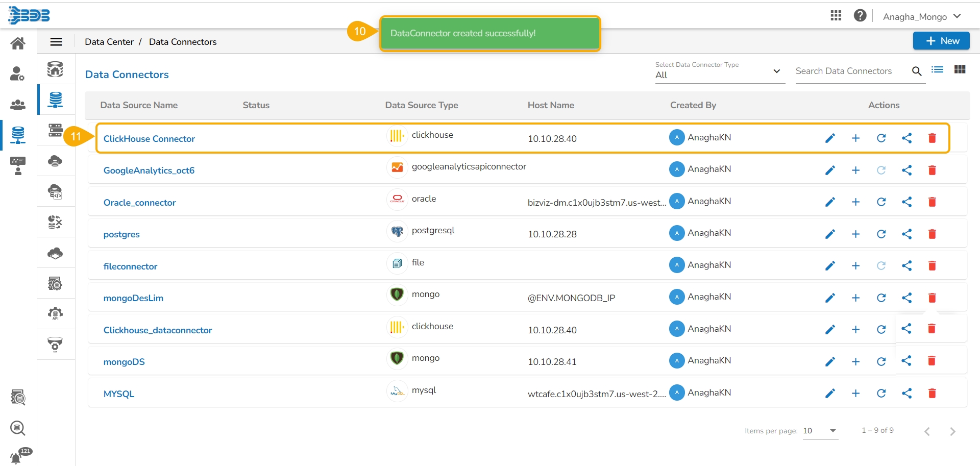Open the apps grid menu
This screenshot has width=980, height=466.
836,16
